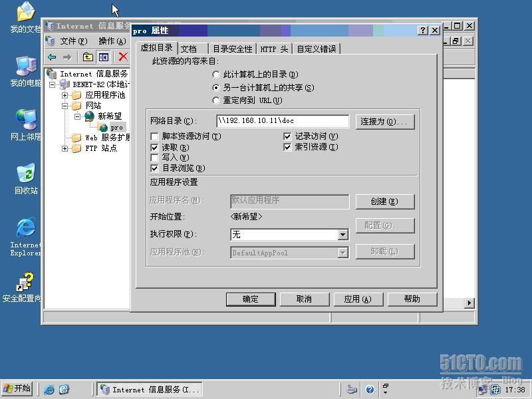Click 应用 button
The height and width of the screenshot is (399, 532).
coord(358,299)
